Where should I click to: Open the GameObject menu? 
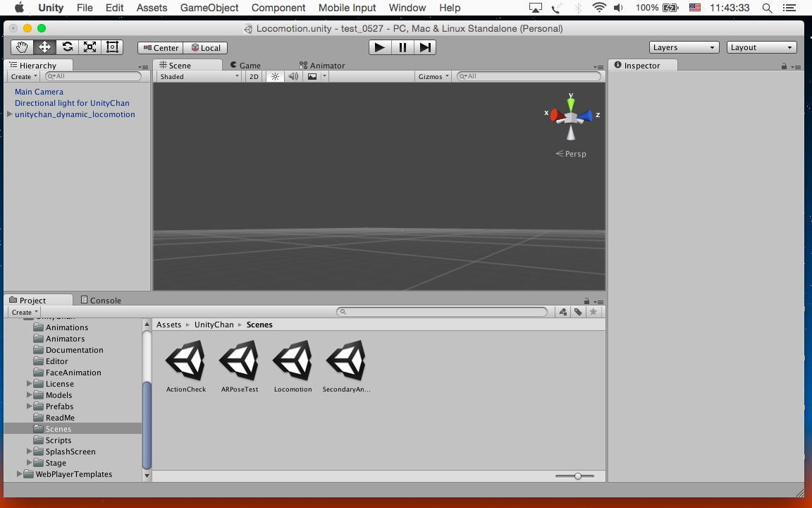pyautogui.click(x=209, y=8)
